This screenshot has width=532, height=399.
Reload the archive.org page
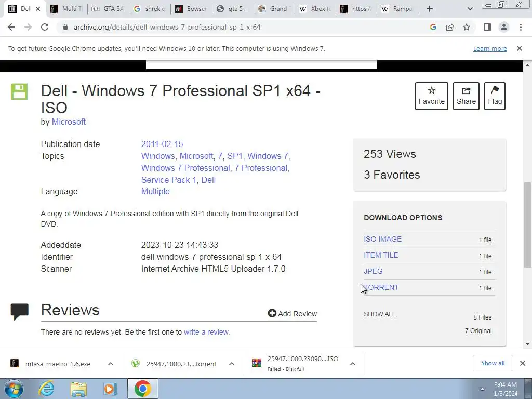(45, 27)
